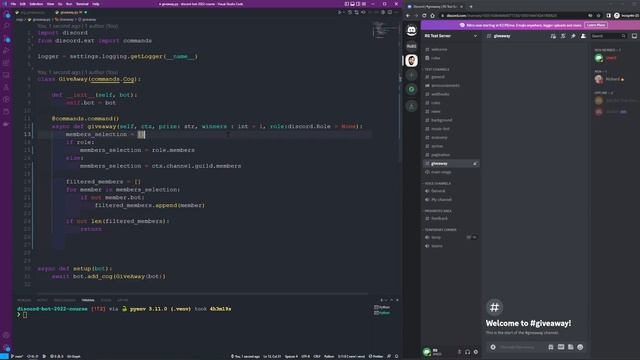
Task: Click the Download Apps icon in Discord server list
Action: [411, 106]
